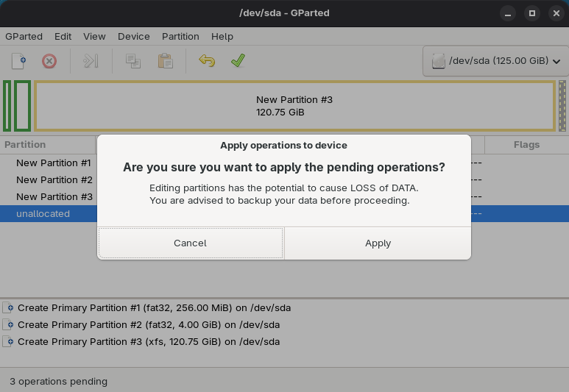569x392 pixels.
Task: Click the Delete partition toolbar icon
Action: click(x=49, y=61)
